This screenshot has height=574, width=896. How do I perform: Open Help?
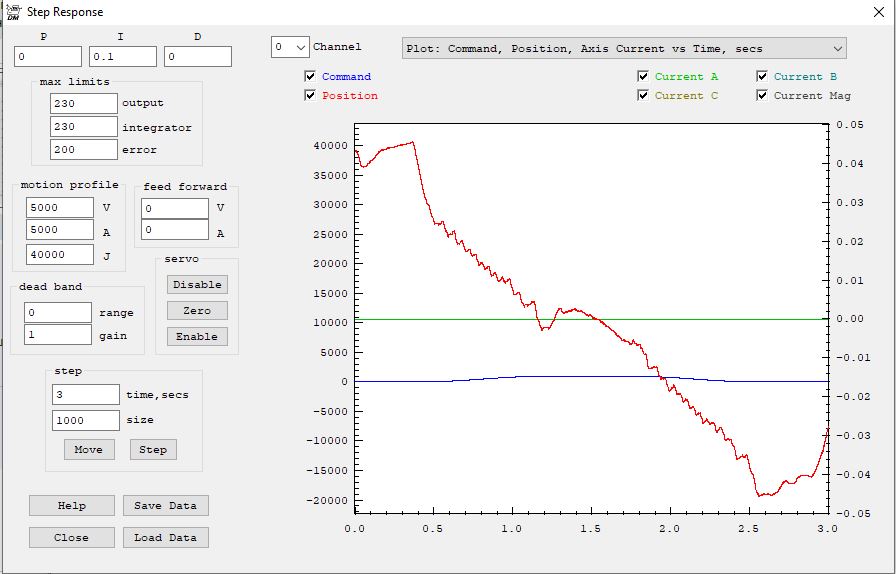72,506
